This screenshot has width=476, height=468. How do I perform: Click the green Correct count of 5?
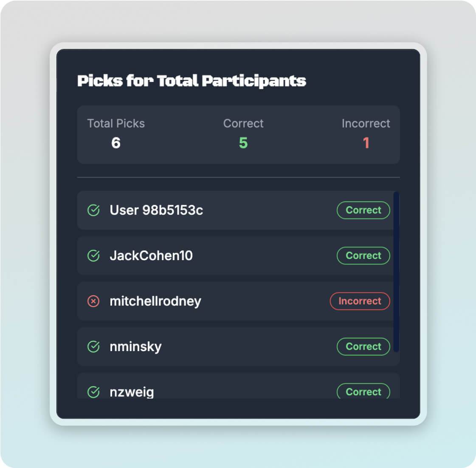tap(243, 143)
